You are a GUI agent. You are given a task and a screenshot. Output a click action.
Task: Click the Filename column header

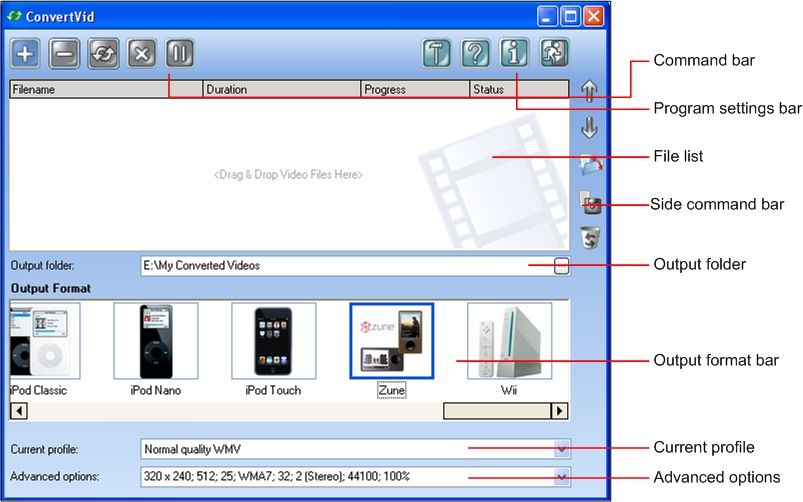[x=105, y=89]
